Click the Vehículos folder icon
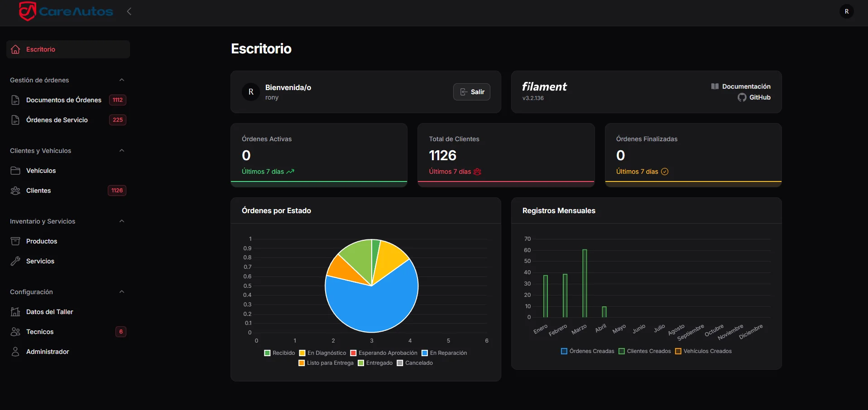Image resolution: width=868 pixels, height=410 pixels. (x=15, y=171)
